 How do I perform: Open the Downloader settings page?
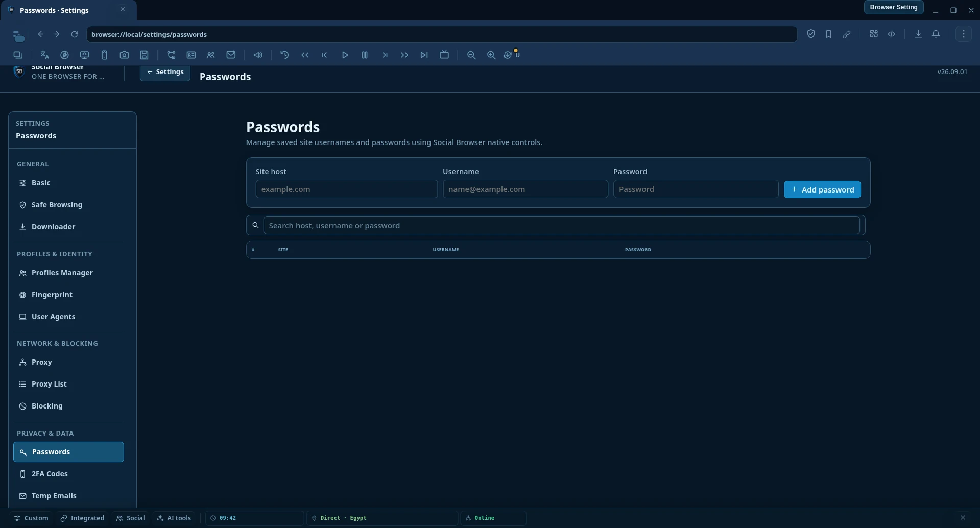point(68,227)
